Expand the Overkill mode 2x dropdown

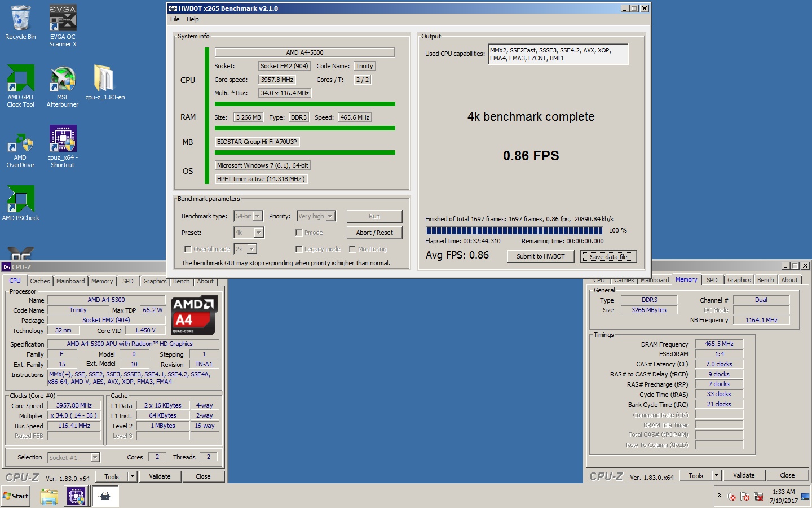[x=245, y=249]
